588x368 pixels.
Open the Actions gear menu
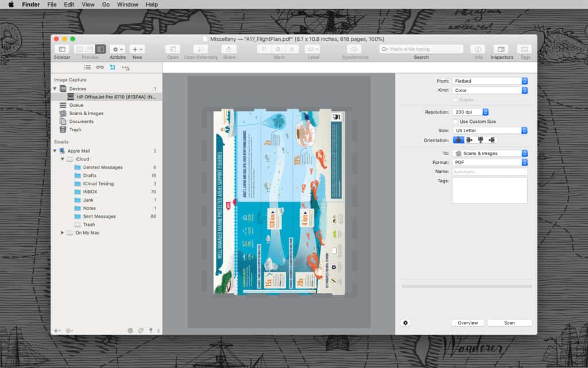[x=118, y=49]
